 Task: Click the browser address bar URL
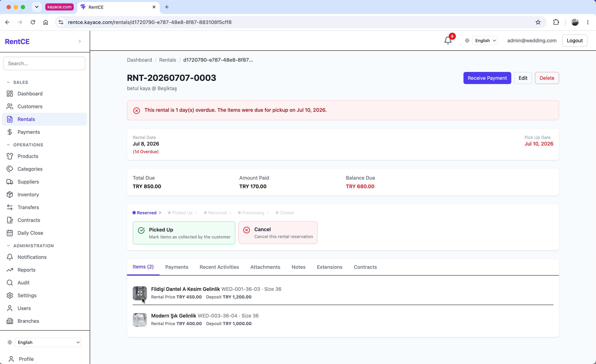150,22
